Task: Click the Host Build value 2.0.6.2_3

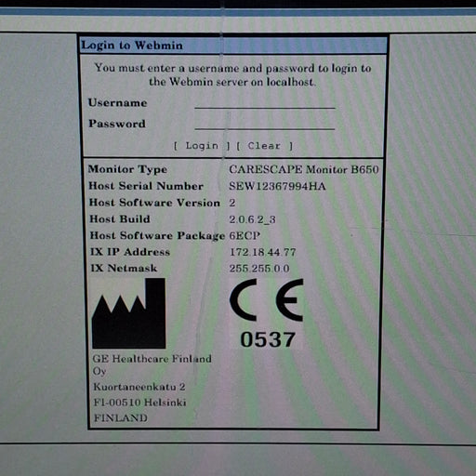Action: pos(252,219)
